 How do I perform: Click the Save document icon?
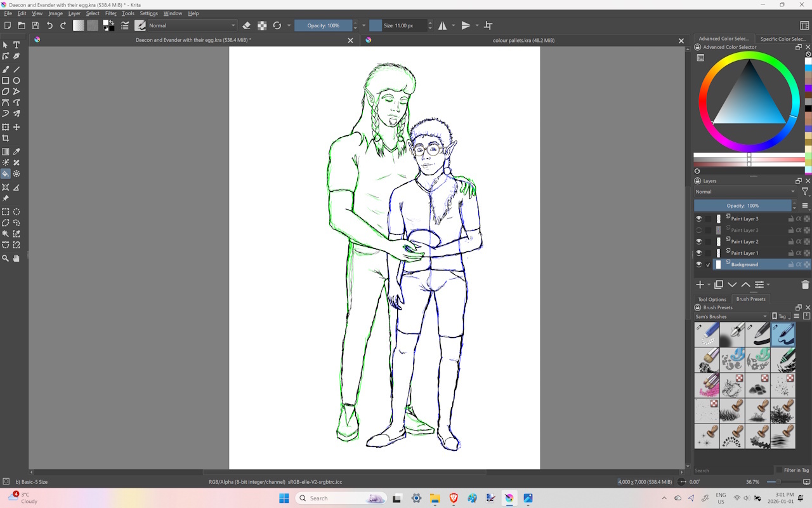(x=36, y=25)
